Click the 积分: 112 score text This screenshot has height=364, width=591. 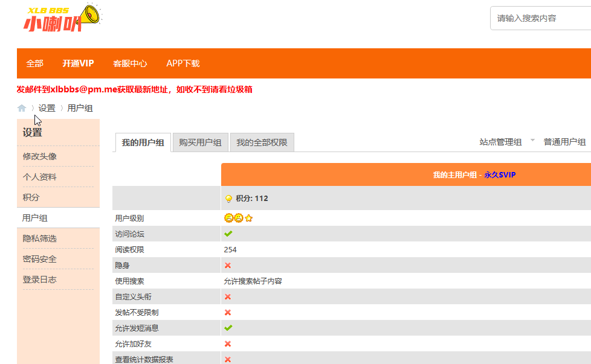coord(252,199)
